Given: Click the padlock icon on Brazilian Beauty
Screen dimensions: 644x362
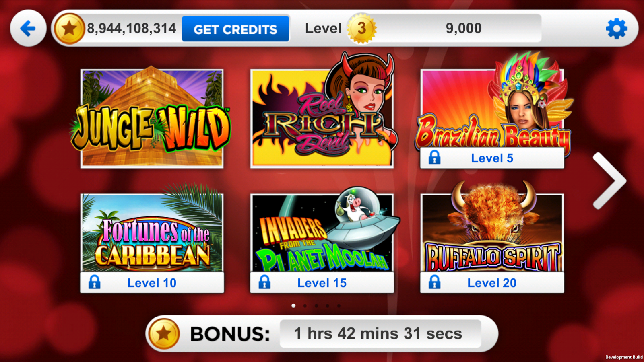Looking at the screenshot, I should click(x=434, y=158).
